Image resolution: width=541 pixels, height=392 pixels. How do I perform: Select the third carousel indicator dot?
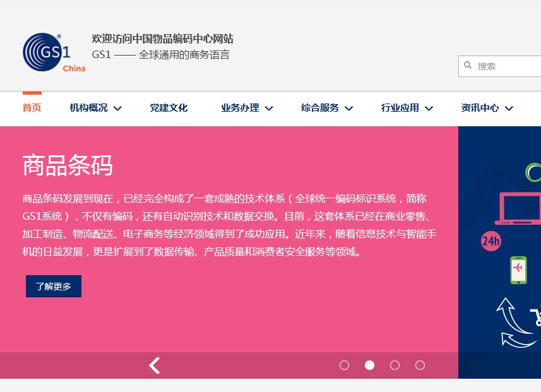tap(395, 365)
